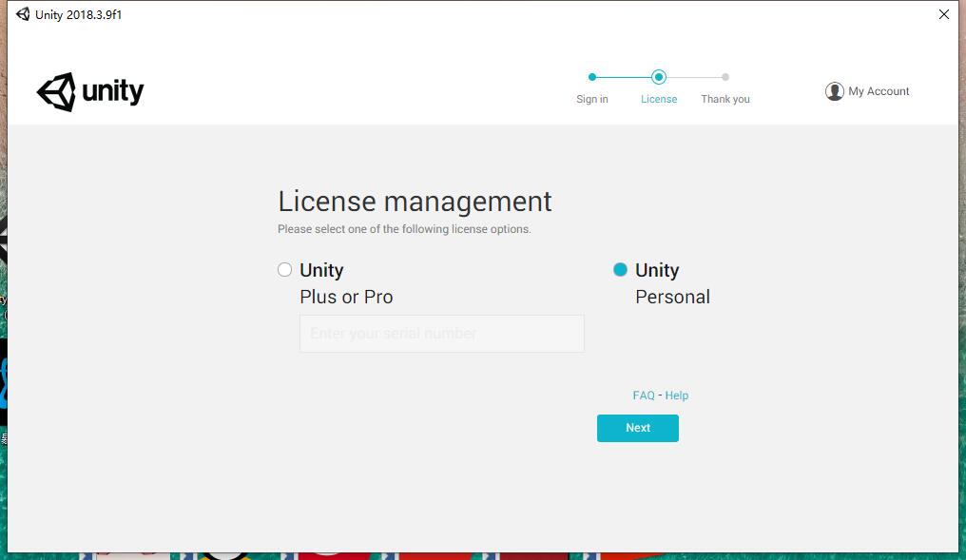Click the License step label
This screenshot has height=560, width=966.
coord(659,99)
